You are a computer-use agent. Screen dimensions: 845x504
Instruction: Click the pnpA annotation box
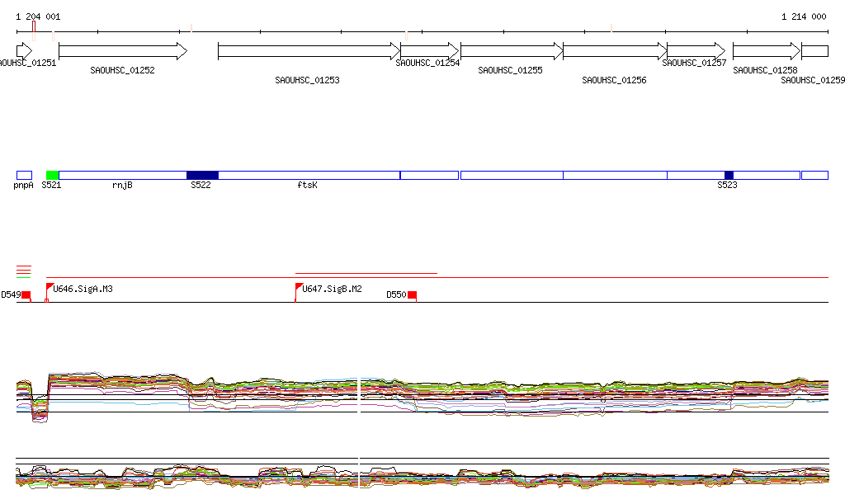pos(24,175)
